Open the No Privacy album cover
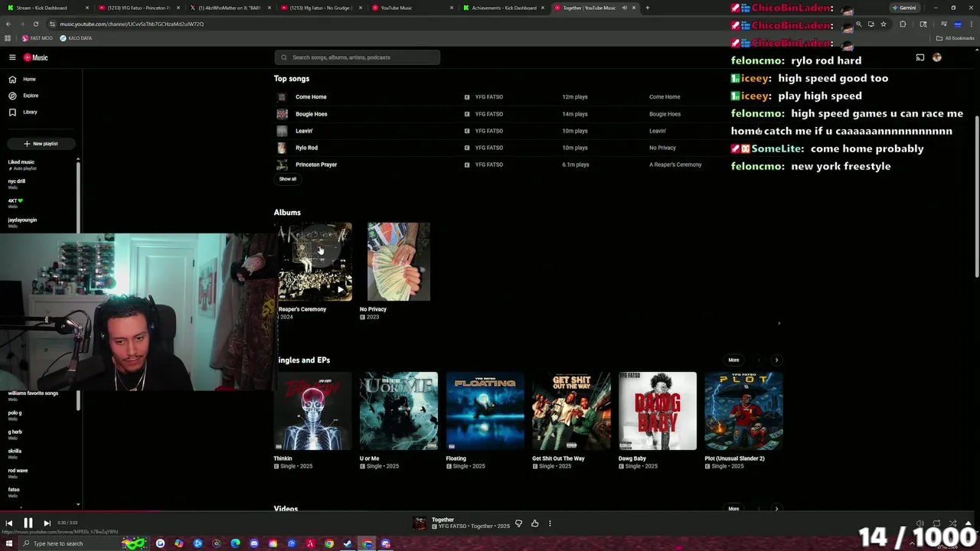 pos(399,262)
